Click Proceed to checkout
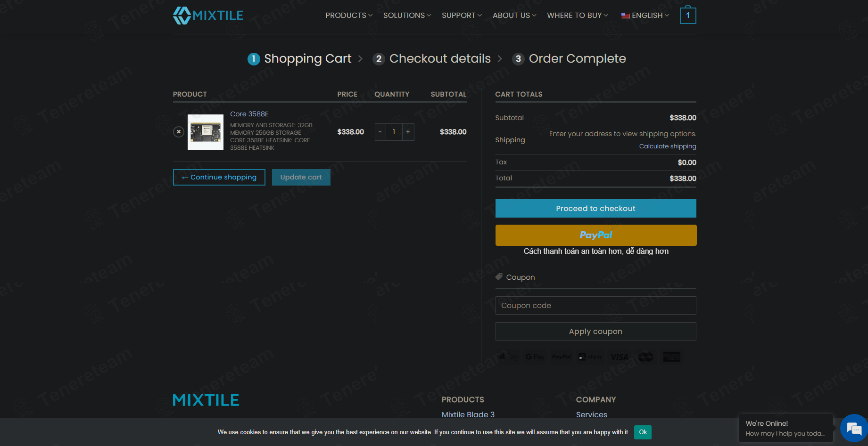This screenshot has width=868, height=446. tap(595, 208)
